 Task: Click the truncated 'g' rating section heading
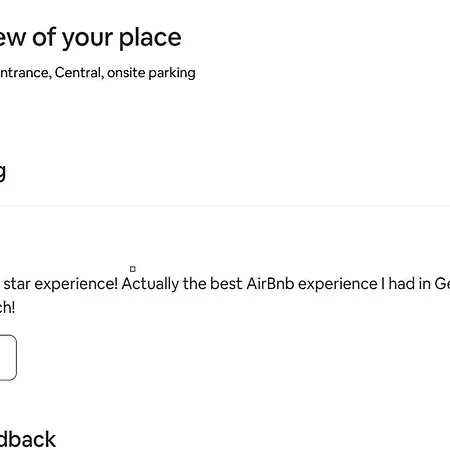[x=3, y=173]
